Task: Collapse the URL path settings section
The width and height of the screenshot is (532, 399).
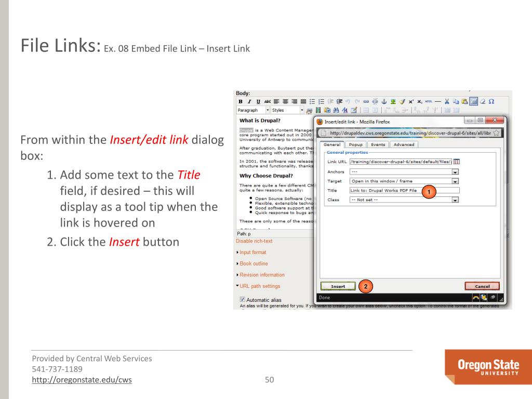Action: click(260, 286)
